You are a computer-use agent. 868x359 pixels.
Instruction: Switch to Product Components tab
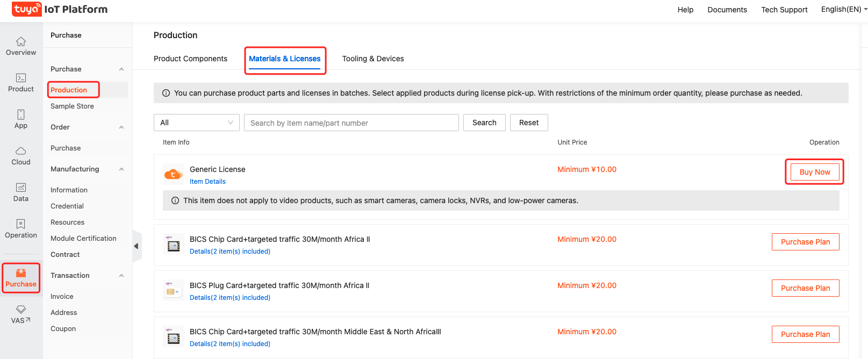click(190, 59)
